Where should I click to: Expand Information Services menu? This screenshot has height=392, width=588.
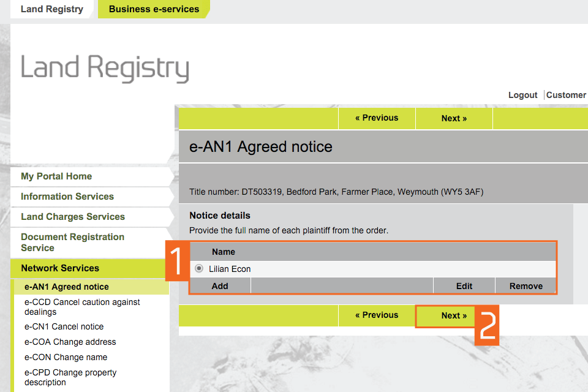pos(67,197)
